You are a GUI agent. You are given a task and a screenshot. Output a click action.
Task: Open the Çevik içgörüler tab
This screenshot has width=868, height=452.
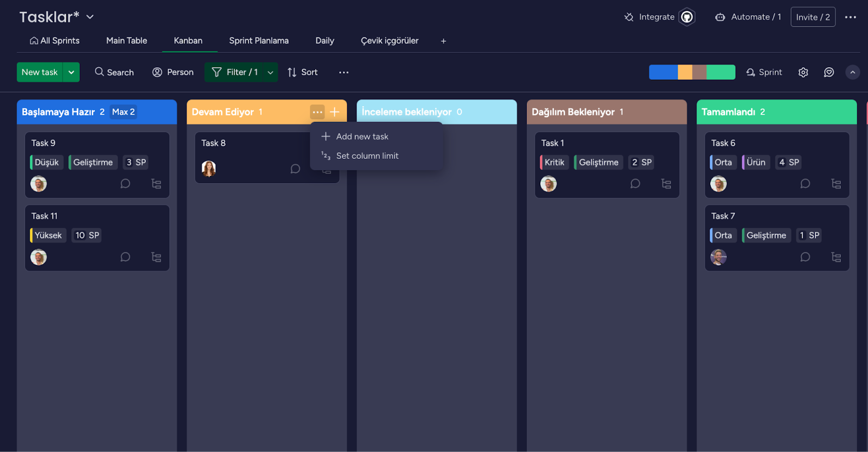390,41
